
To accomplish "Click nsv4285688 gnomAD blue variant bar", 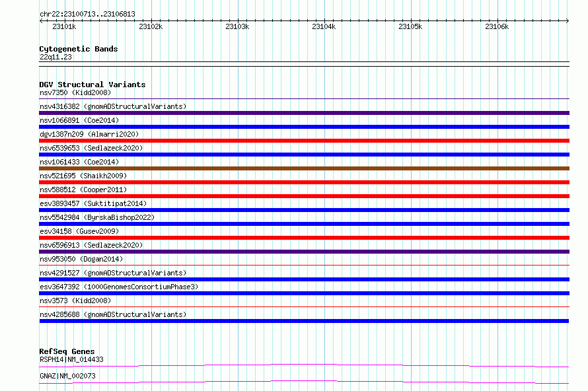I will [304, 321].
